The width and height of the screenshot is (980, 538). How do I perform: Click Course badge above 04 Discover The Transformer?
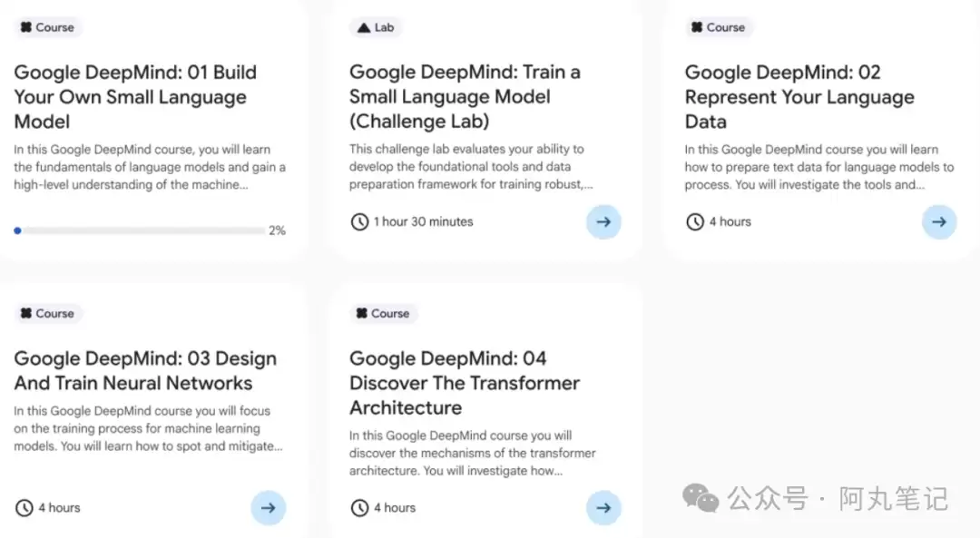tap(382, 313)
